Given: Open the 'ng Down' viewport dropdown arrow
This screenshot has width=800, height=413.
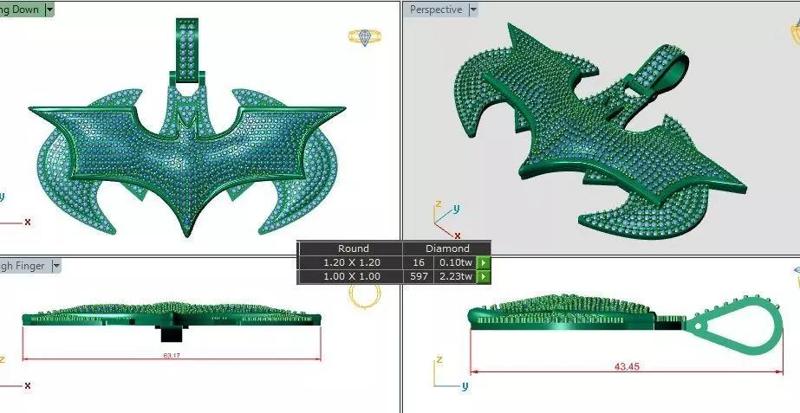Looking at the screenshot, I should pos(49,9).
